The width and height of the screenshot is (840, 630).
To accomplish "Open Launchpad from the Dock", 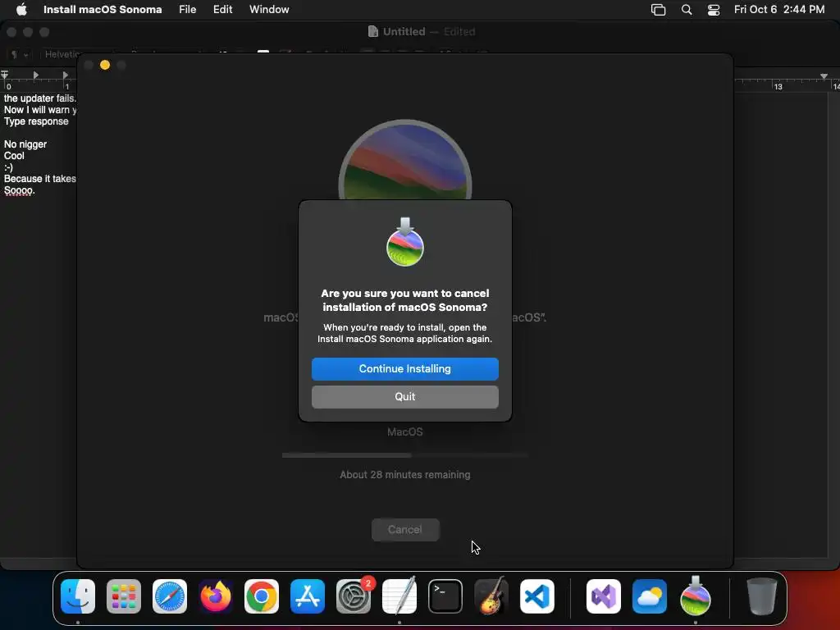I will 124,596.
